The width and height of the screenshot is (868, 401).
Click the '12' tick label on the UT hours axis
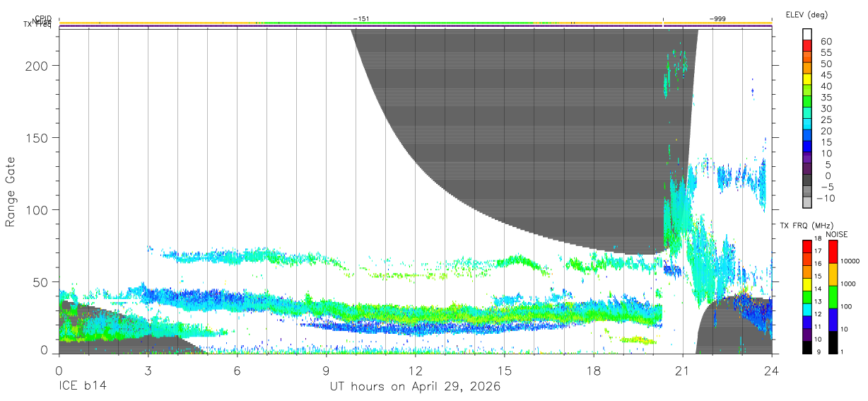click(x=416, y=371)
